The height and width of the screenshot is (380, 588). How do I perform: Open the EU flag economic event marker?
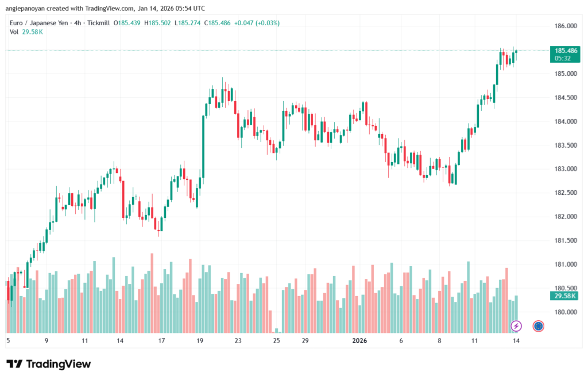pyautogui.click(x=538, y=326)
